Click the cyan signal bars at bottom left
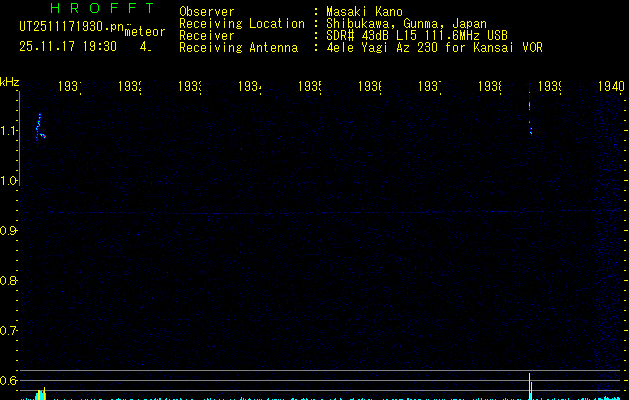This screenshot has height=400, width=629. pyautogui.click(x=39, y=395)
